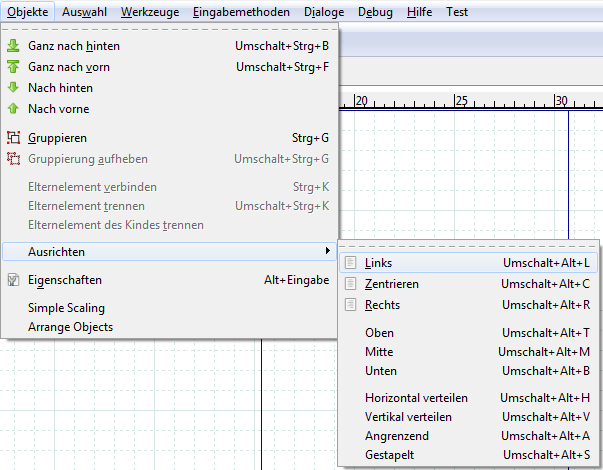Screen dimensions: 603x470
Task: Select Simple Scaling menu entry
Action: pyautogui.click(x=66, y=308)
